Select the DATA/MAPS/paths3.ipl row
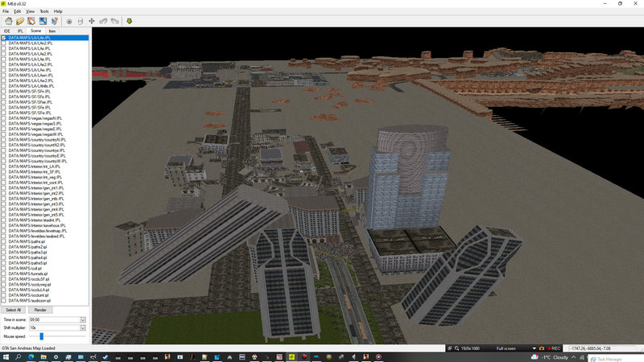Screen dimensions: 644x362 [46, 252]
